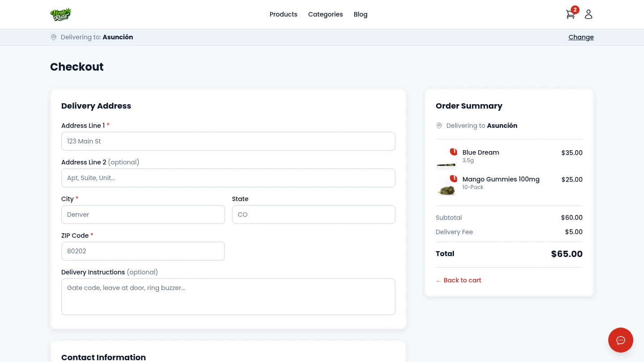The height and width of the screenshot is (362, 644).
Task: Open the shopping cart icon
Action: point(570,15)
